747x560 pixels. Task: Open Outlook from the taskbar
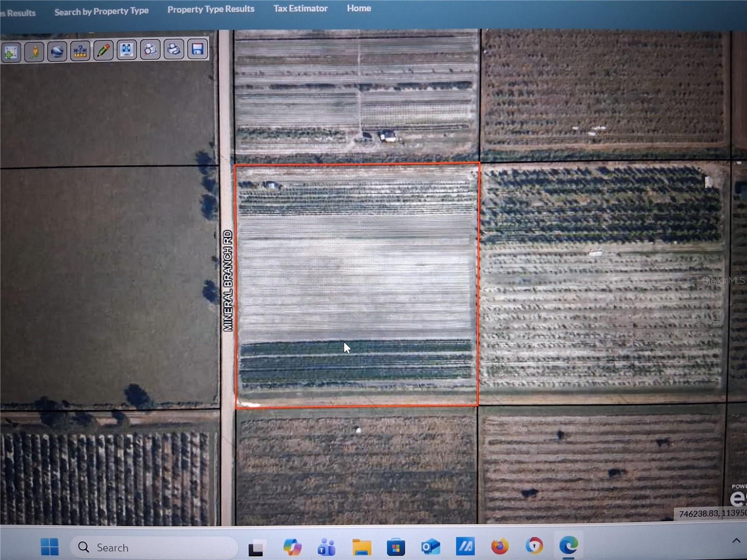click(430, 546)
